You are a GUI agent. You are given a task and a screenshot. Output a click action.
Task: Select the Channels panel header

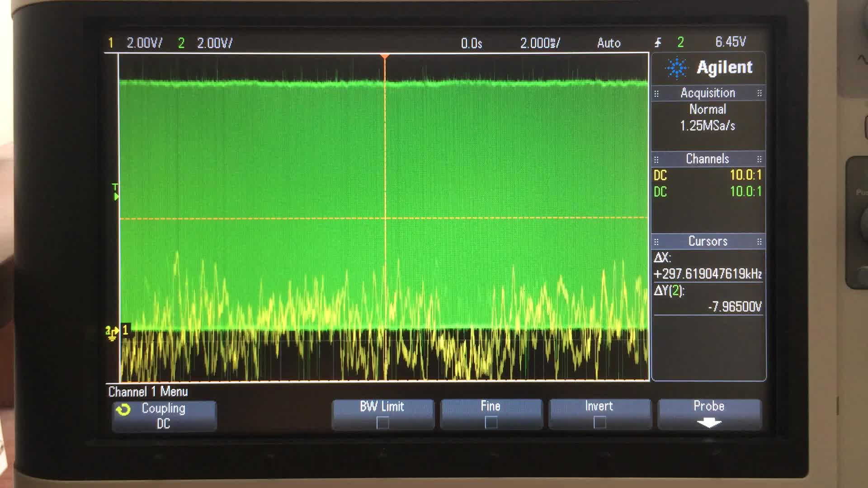point(708,159)
